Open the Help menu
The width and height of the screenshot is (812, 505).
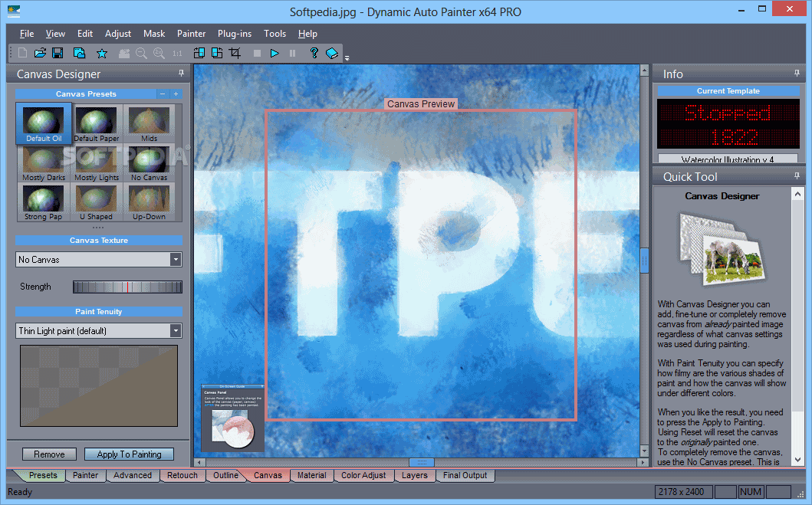point(307,34)
